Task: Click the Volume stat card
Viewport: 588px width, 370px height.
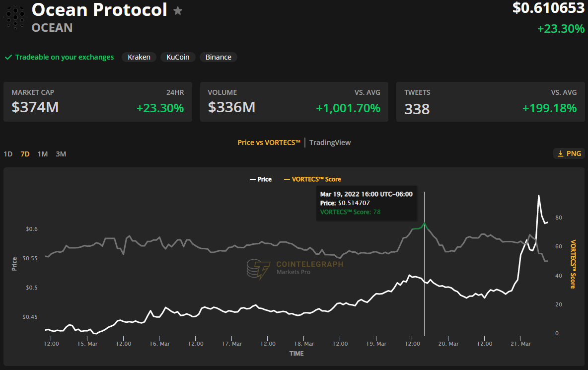Action: (294, 102)
